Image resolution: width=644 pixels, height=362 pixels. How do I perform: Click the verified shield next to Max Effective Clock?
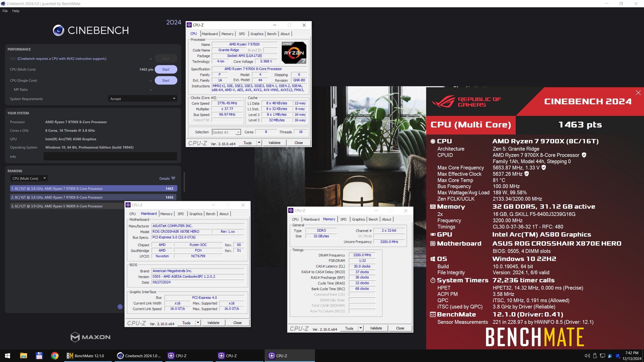pos(527,174)
